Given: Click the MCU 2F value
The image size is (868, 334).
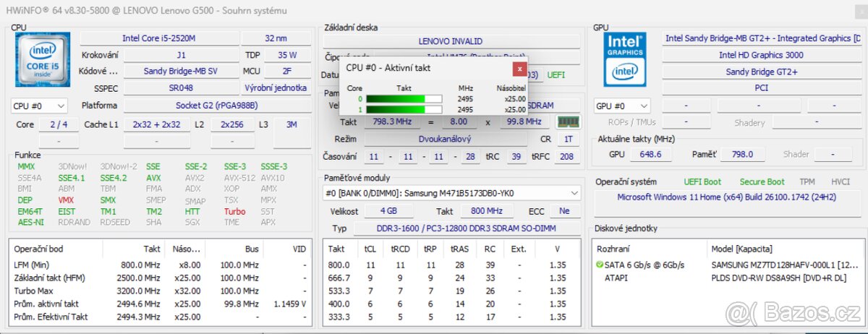Looking at the screenshot, I should 287,71.
